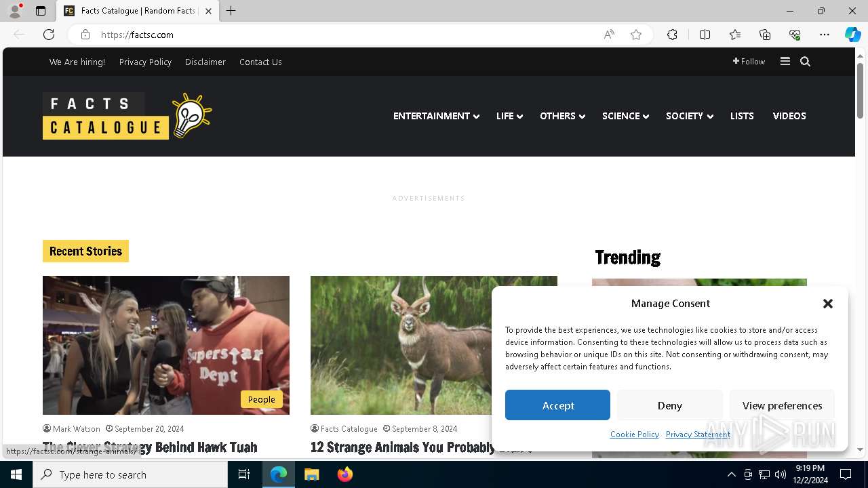Open the Collections icon

(765, 35)
